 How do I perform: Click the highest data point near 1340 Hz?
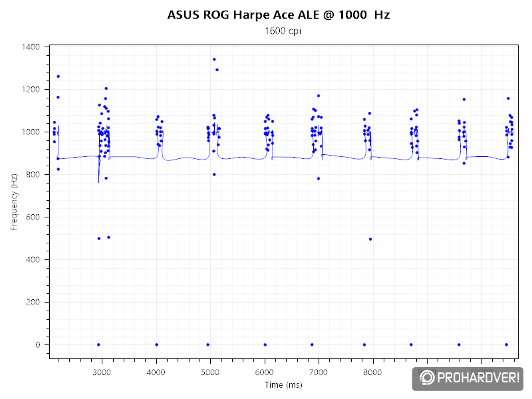(214, 59)
